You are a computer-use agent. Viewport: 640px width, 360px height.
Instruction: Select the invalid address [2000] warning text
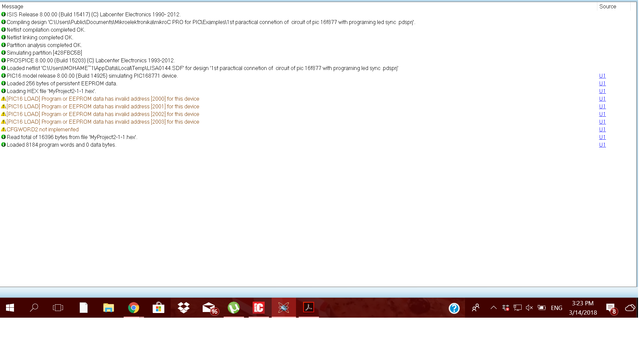point(103,99)
